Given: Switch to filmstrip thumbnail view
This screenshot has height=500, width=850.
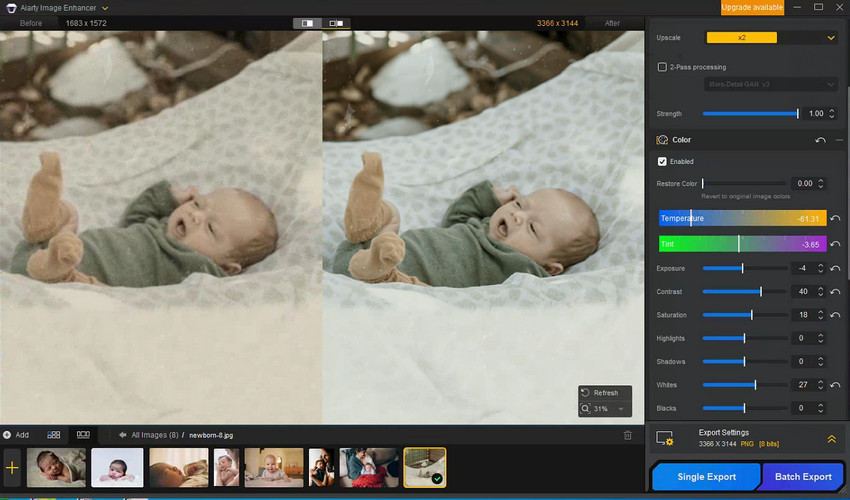Looking at the screenshot, I should click(x=83, y=435).
